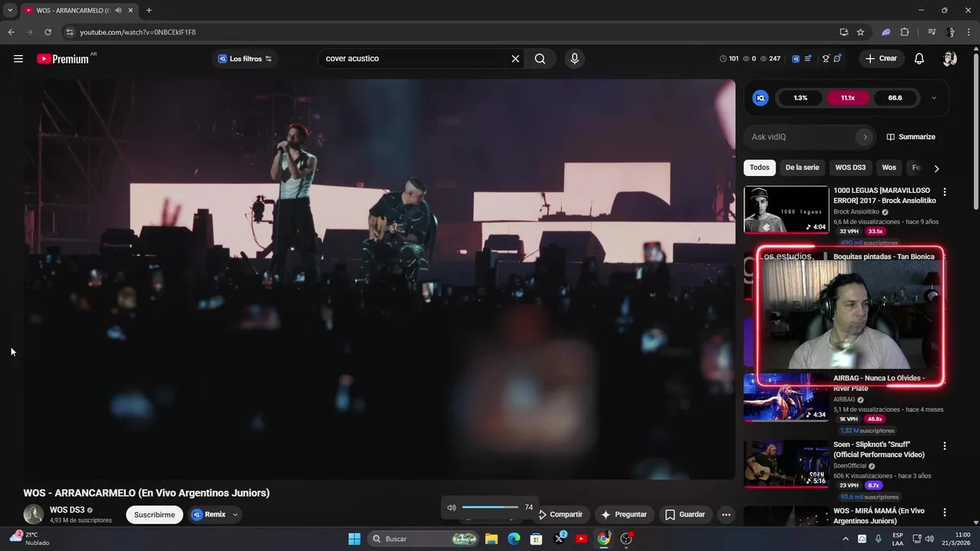The image size is (980, 551).
Task: Click 'WOS - MIRÁ MAMÁ' video title
Action: point(879,516)
